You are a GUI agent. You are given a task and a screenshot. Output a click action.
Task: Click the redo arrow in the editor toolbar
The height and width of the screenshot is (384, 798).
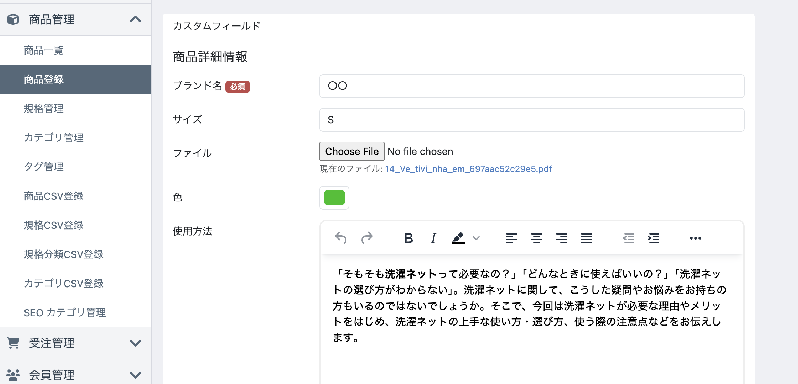[366, 238]
